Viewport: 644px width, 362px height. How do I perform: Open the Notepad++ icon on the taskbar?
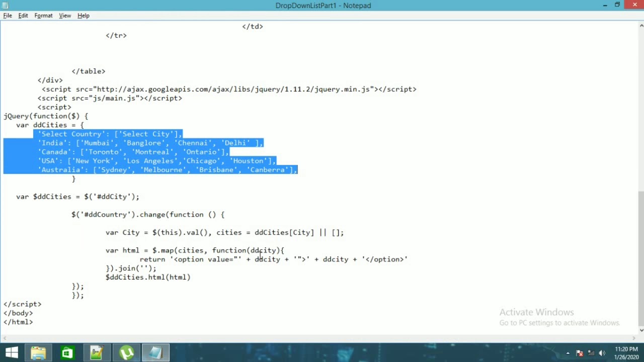pos(97,353)
